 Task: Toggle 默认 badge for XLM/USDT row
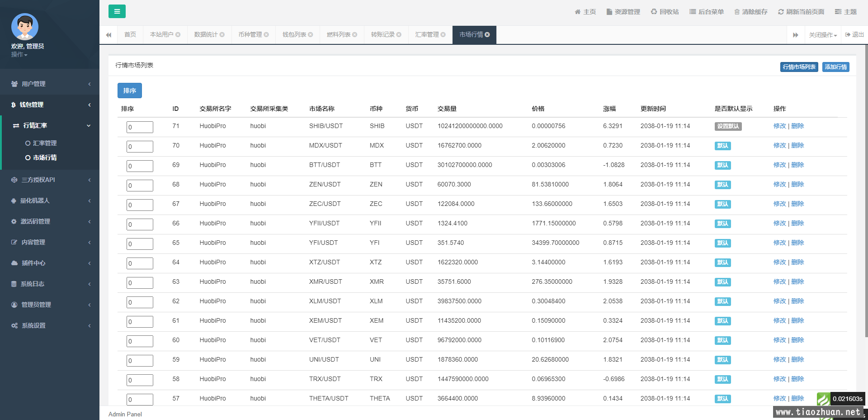[x=723, y=301]
